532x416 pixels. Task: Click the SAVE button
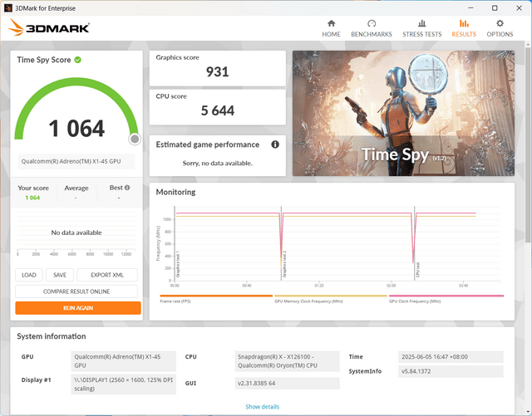60,275
